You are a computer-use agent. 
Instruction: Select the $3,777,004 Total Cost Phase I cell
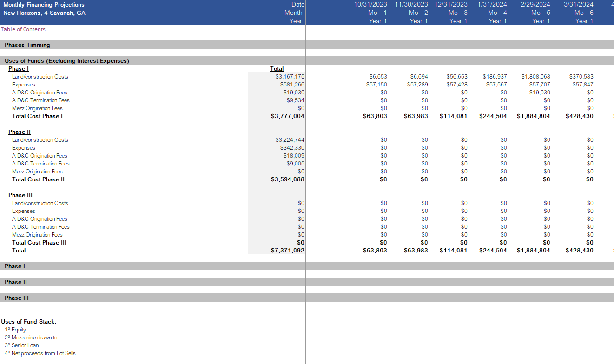[x=287, y=116]
